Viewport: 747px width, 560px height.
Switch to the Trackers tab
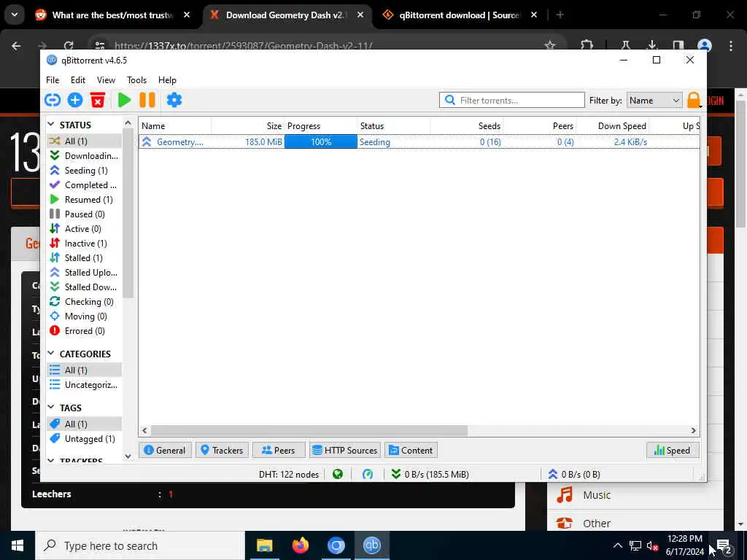222,450
